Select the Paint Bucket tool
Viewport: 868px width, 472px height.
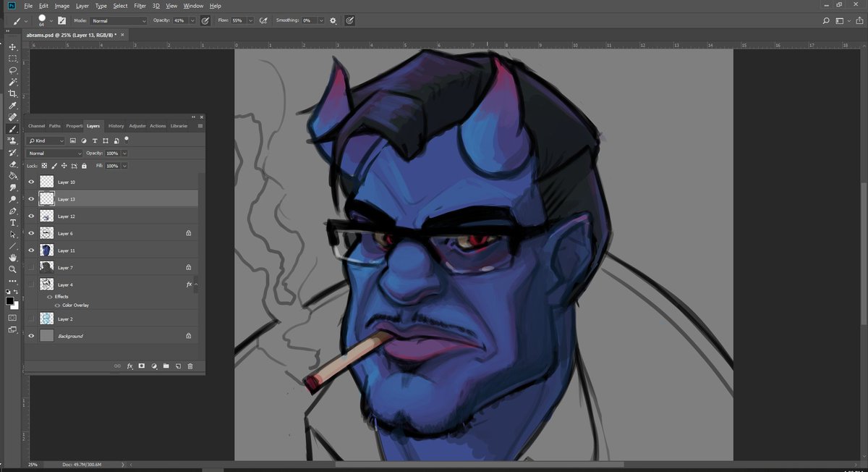tap(12, 175)
